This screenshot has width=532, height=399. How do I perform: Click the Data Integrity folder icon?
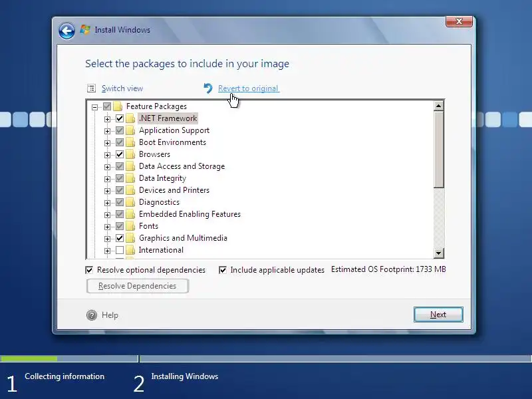tap(130, 178)
